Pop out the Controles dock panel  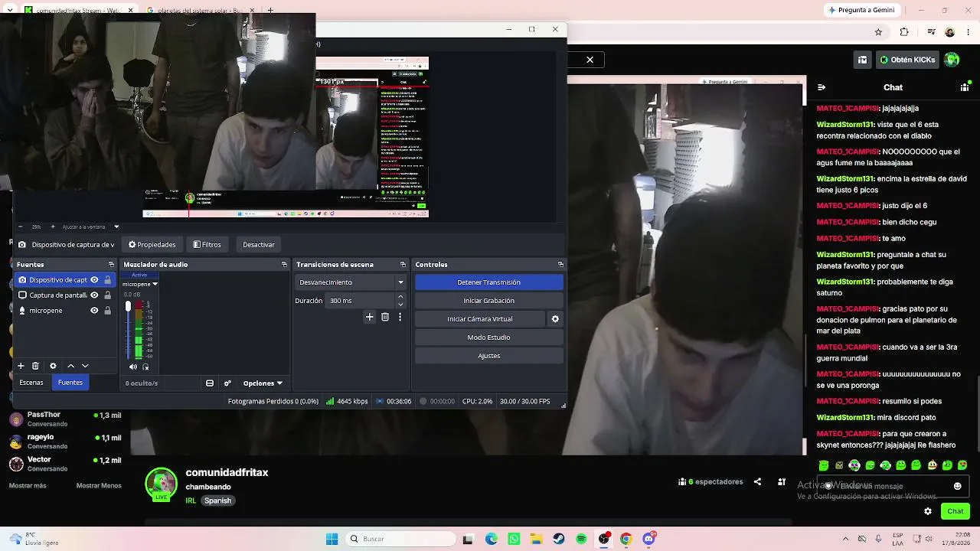click(x=560, y=265)
